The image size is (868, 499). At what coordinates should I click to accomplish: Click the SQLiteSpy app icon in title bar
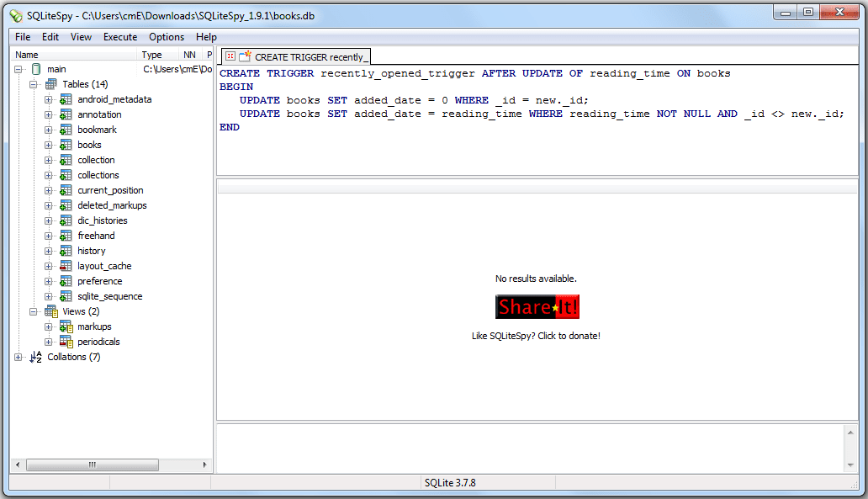point(17,16)
